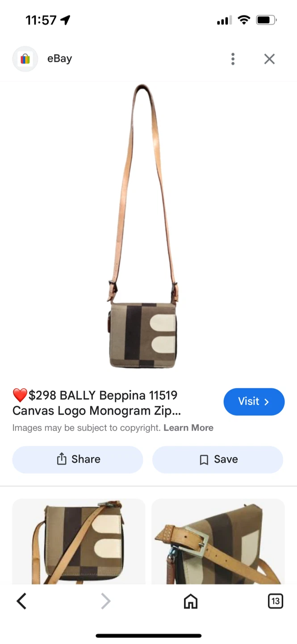
Task: Visit the BALLY listing page
Action: (x=254, y=402)
